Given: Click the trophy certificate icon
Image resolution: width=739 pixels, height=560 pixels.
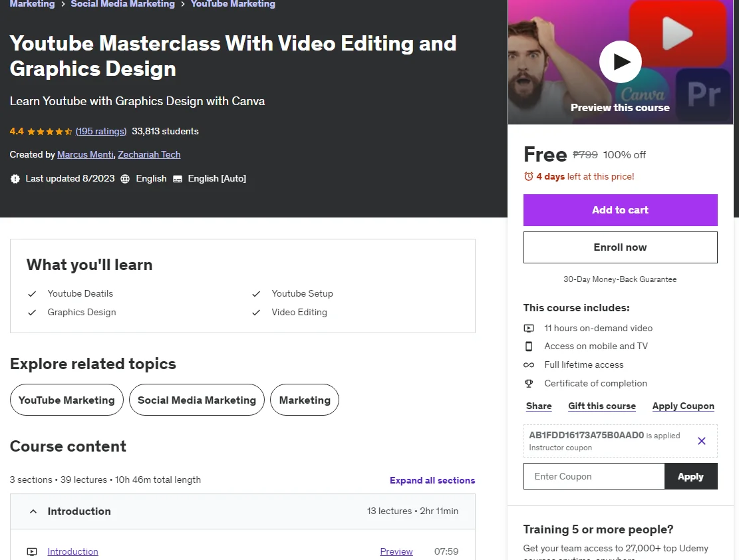Looking at the screenshot, I should pos(529,384).
